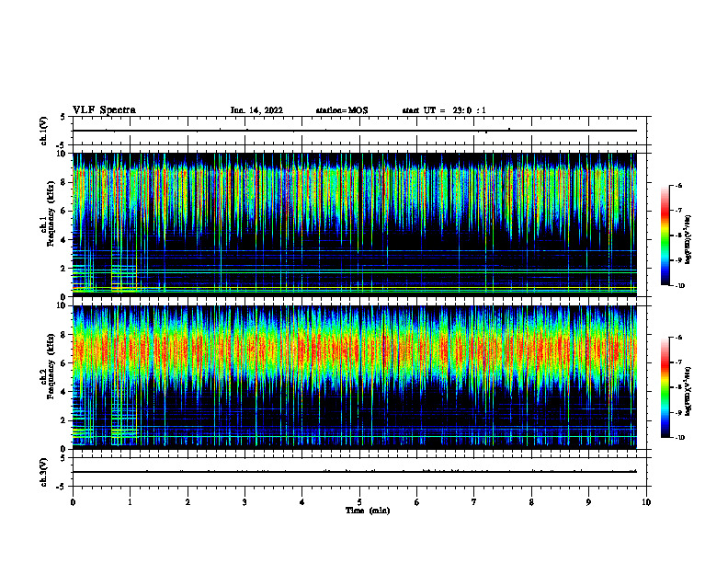
Task: Click the "7" minute tick on time axis
Action: (x=474, y=502)
